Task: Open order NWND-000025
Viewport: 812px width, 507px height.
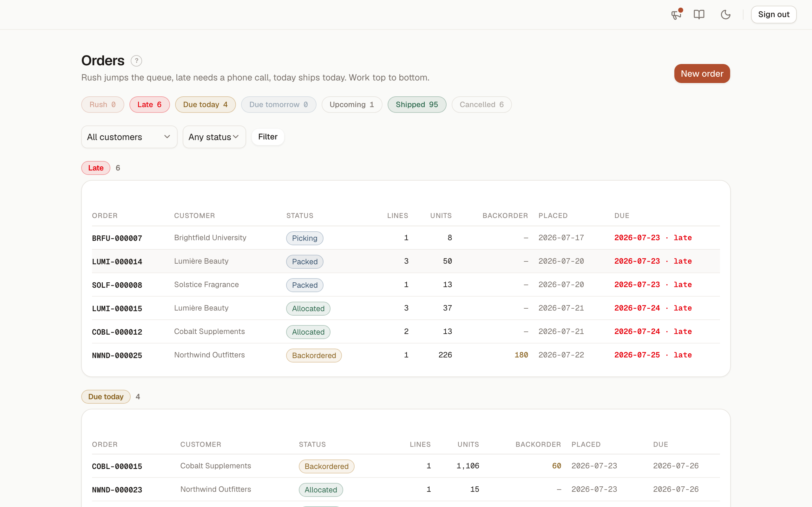Action: point(117,356)
